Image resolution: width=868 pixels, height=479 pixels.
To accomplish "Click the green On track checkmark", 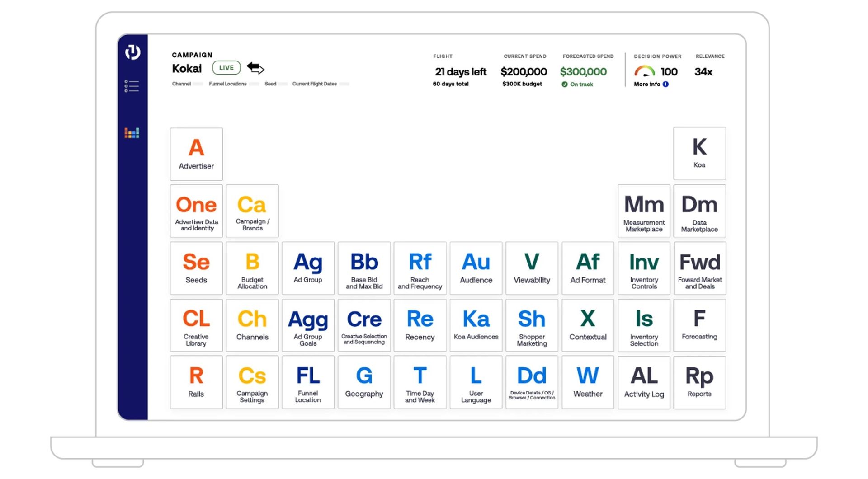I will 565,85.
